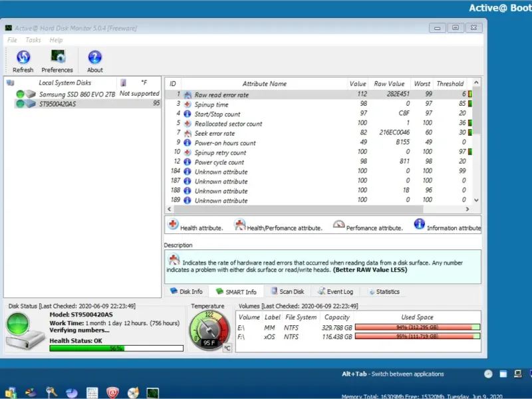Image resolution: width=532 pixels, height=399 pixels.
Task: Sort by the Raw Value column header
Action: (x=389, y=84)
